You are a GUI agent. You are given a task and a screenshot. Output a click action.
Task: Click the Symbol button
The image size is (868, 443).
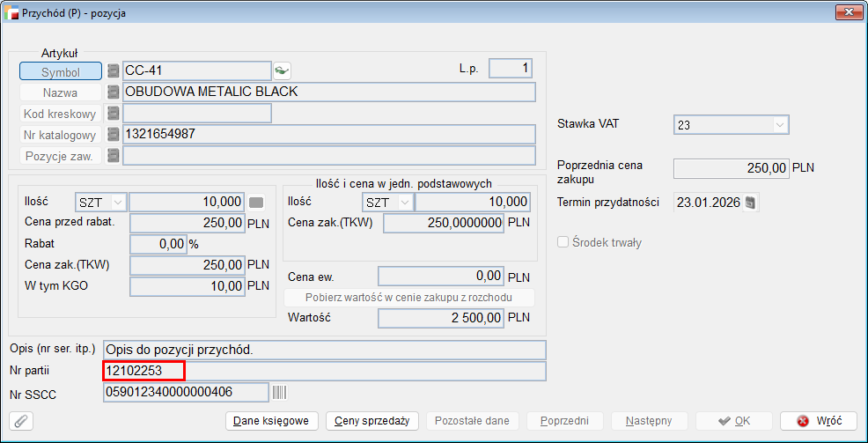tap(60, 71)
